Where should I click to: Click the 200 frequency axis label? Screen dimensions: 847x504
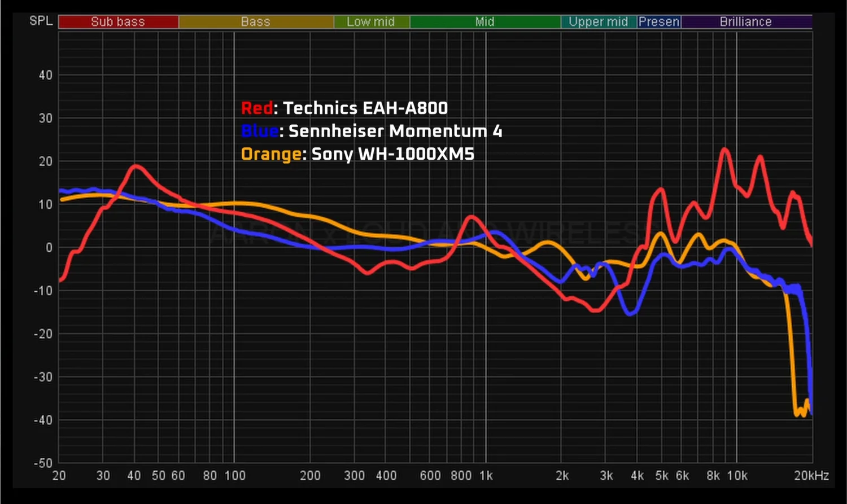(310, 476)
